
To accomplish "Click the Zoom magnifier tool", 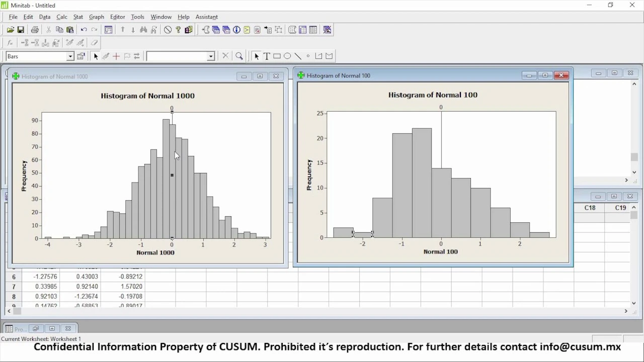I will click(239, 56).
